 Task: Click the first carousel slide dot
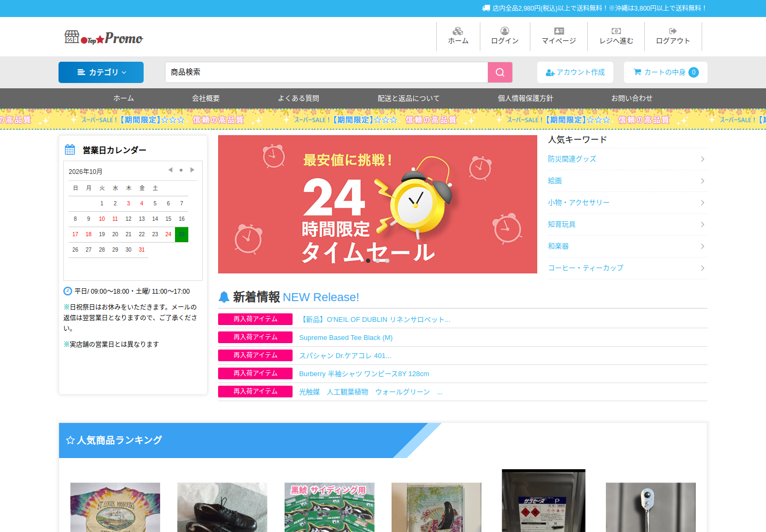click(x=368, y=261)
